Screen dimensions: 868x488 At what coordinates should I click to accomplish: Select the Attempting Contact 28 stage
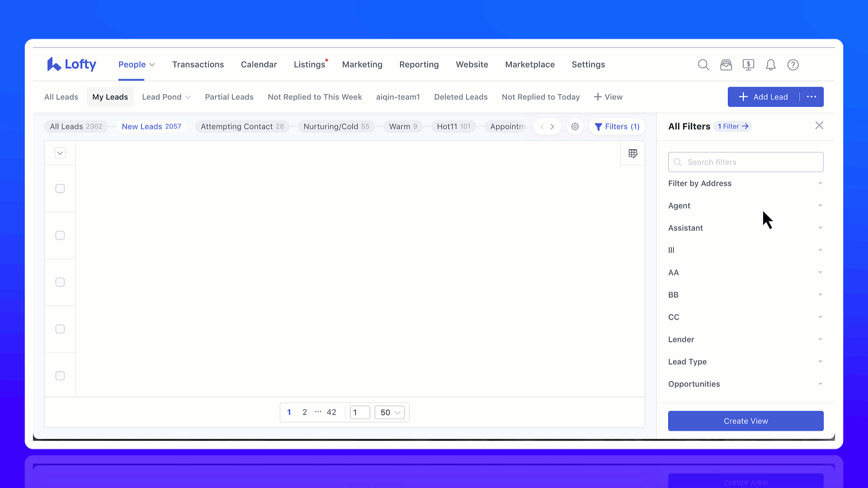(242, 127)
